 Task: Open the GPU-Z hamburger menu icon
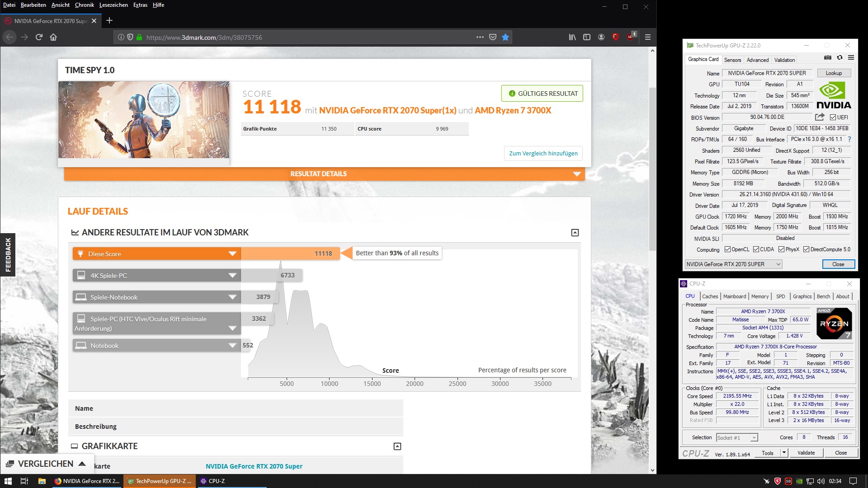851,58
